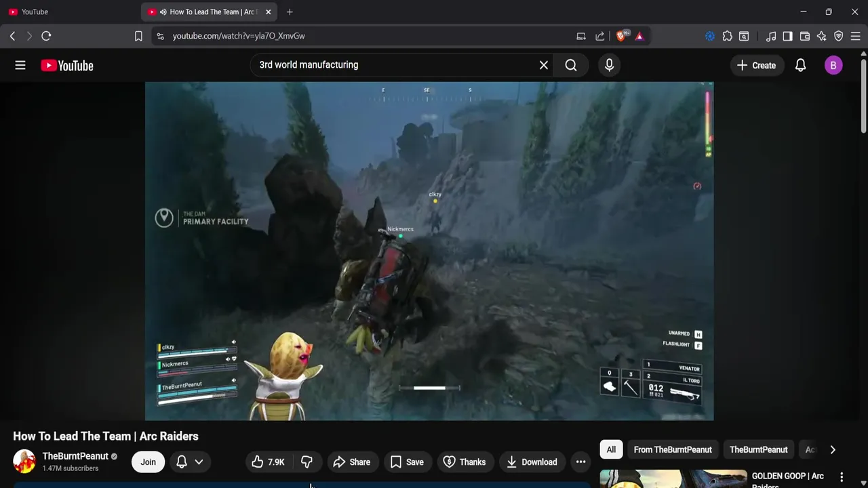Viewport: 868px width, 488px height.
Task: Open browser share page icon
Action: coord(600,36)
